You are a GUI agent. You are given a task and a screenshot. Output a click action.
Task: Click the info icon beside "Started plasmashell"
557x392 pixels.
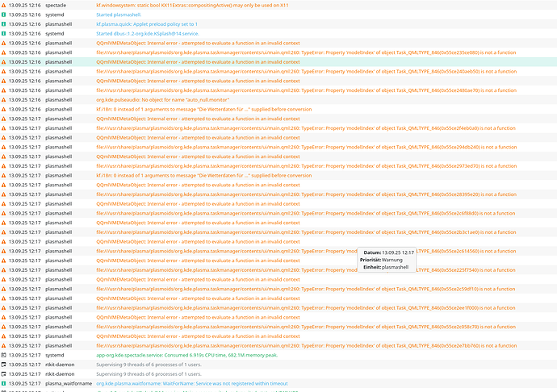coord(3,15)
